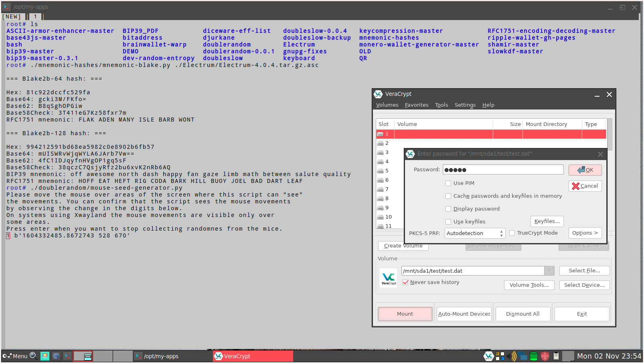
Task: Expand the volume path dropdown arrow
Action: [549, 271]
